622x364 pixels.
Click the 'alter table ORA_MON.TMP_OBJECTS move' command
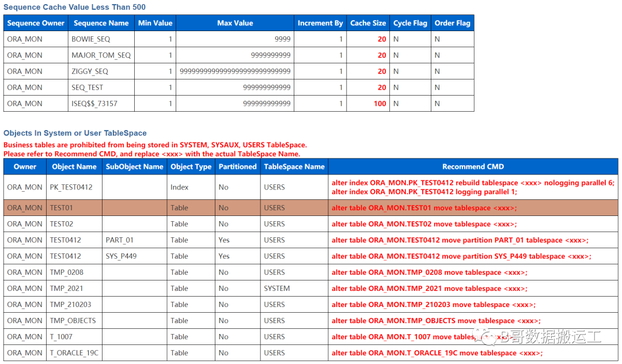click(437, 321)
